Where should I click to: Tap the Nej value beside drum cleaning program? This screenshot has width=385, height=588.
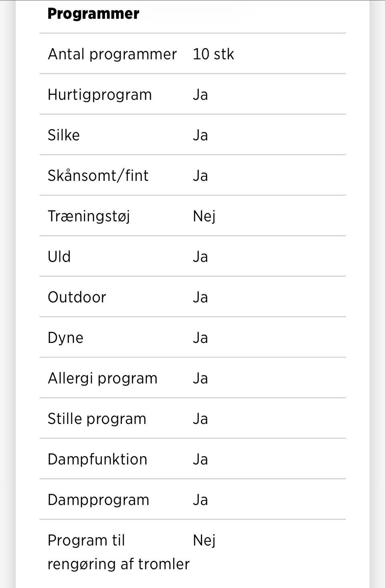point(204,540)
